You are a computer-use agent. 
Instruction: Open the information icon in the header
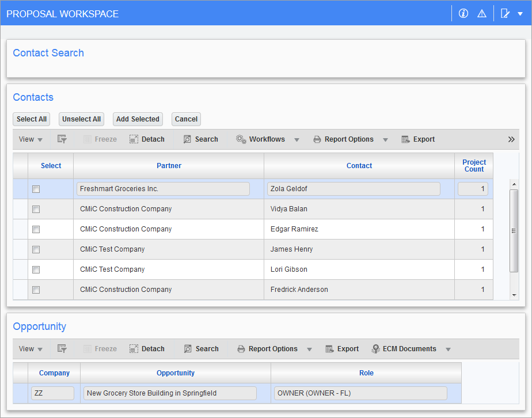coord(463,13)
